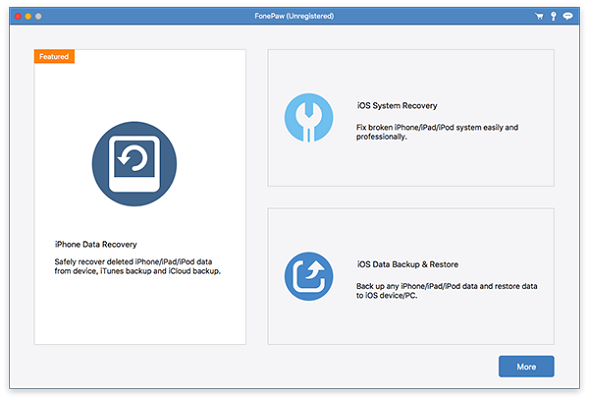Screen dimensions: 589x400
Task: Click the iOS System Recovery wrench icon
Action: (x=309, y=118)
